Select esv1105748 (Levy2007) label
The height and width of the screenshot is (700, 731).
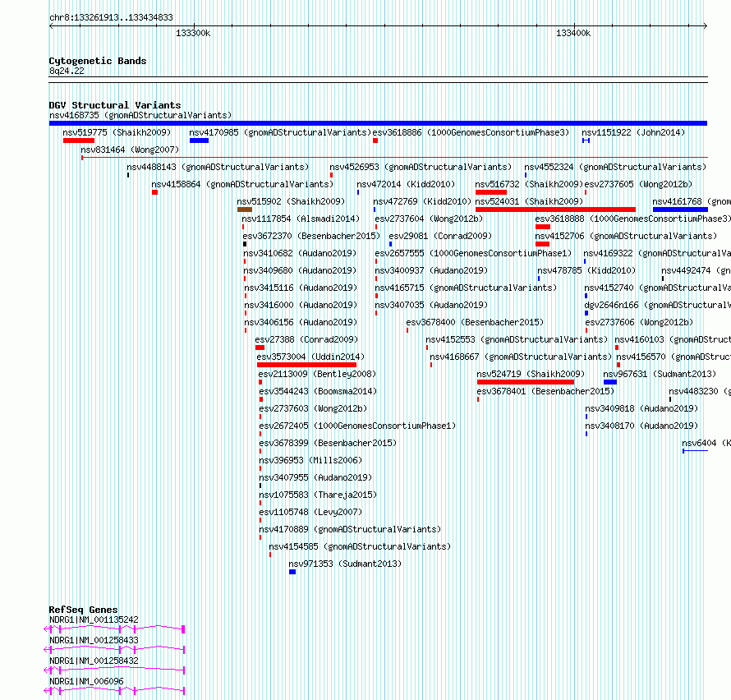click(x=310, y=512)
